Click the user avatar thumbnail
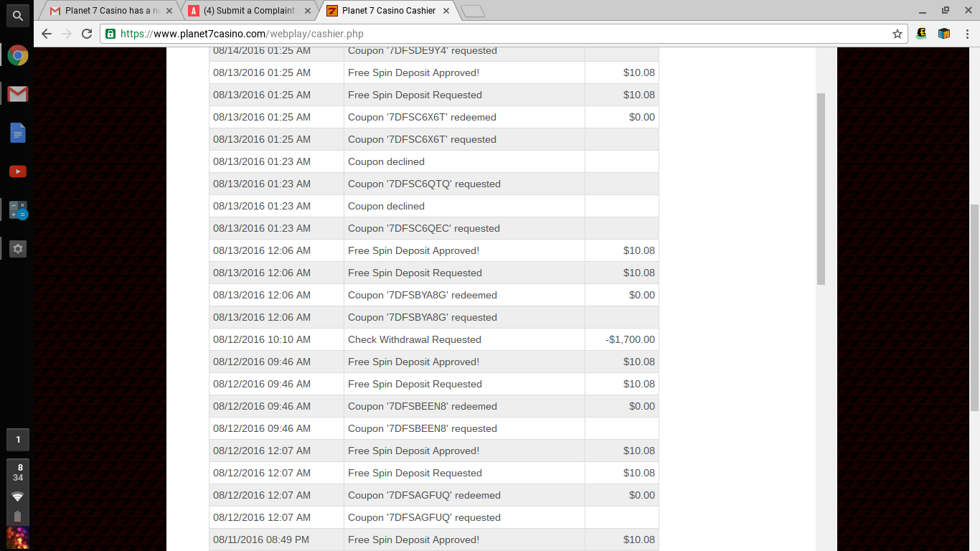 pyautogui.click(x=18, y=538)
